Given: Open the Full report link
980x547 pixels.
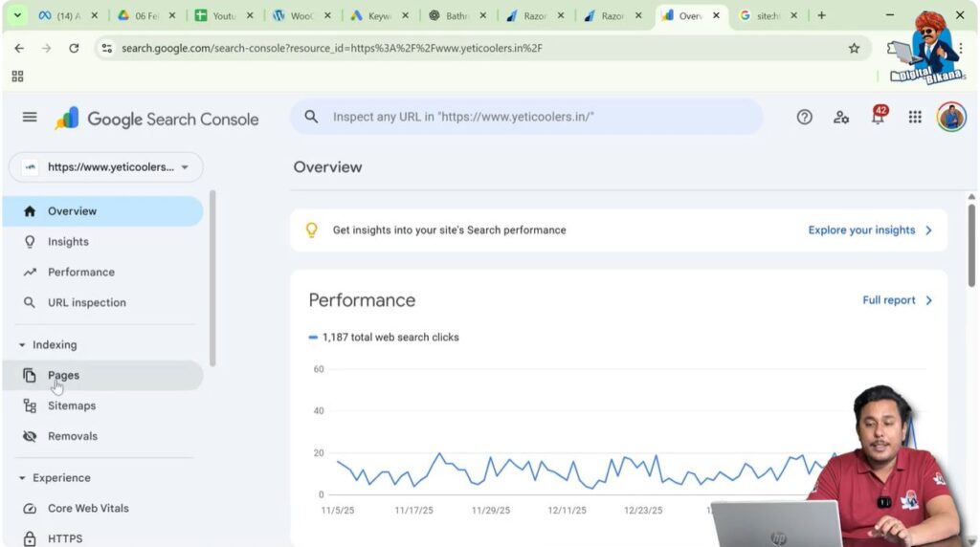Looking at the screenshot, I should pos(889,300).
